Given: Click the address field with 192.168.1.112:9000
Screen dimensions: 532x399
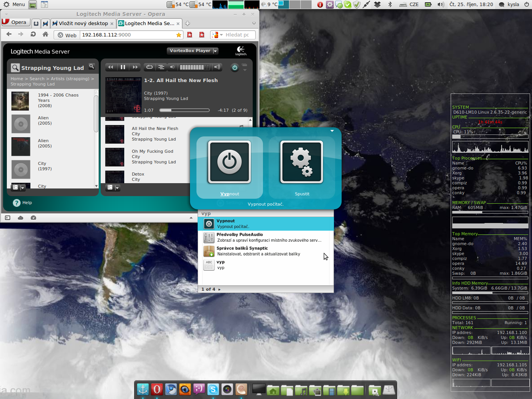Looking at the screenshot, I should point(127,35).
